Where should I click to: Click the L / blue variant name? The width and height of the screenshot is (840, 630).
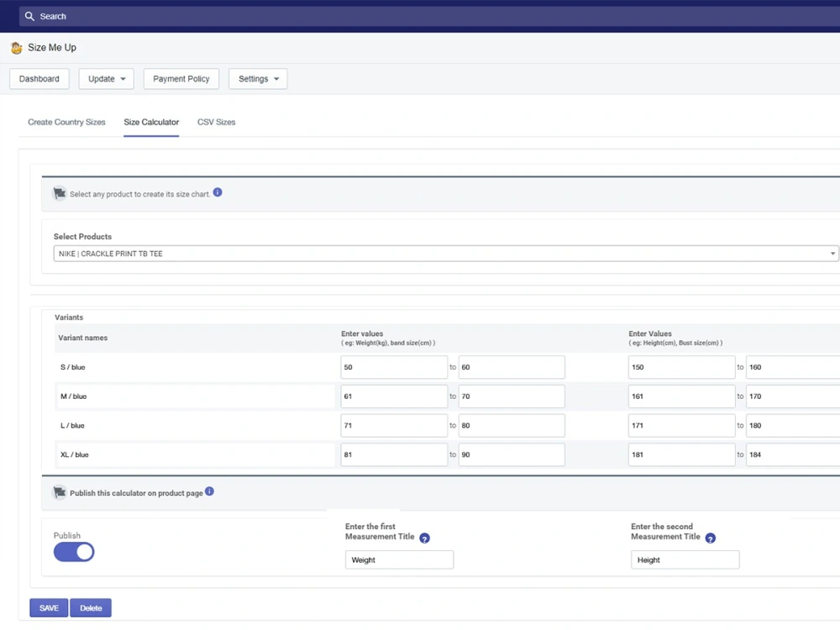point(72,425)
